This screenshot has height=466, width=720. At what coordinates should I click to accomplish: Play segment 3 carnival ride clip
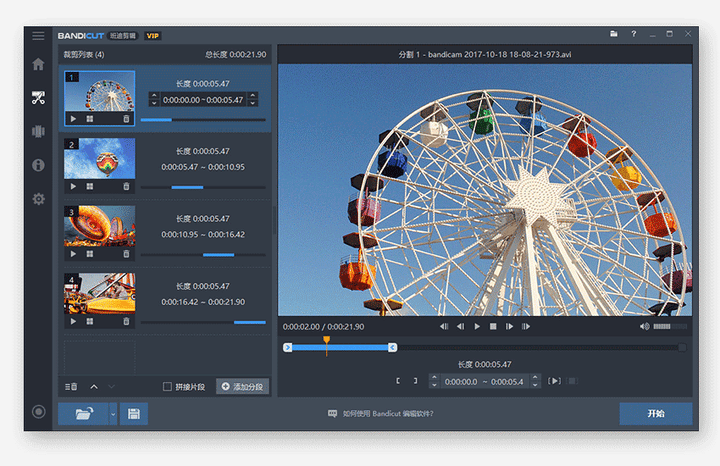(x=73, y=254)
